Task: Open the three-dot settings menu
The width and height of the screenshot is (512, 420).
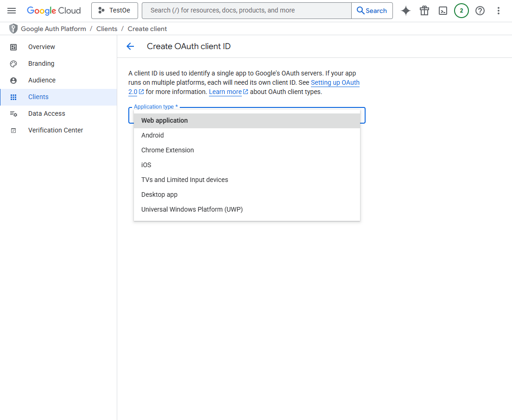Action: click(498, 11)
